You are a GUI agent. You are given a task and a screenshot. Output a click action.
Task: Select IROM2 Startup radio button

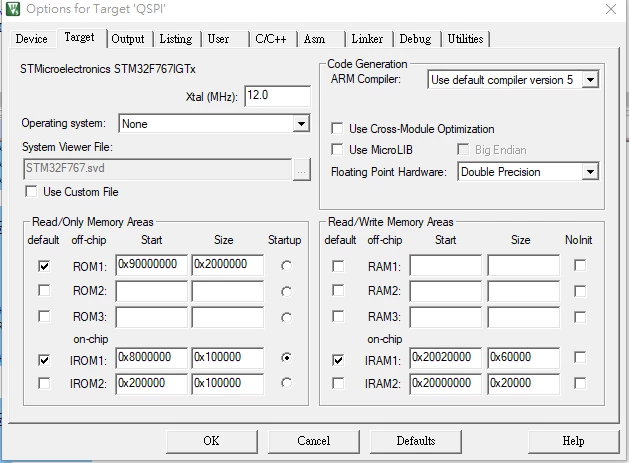286,383
